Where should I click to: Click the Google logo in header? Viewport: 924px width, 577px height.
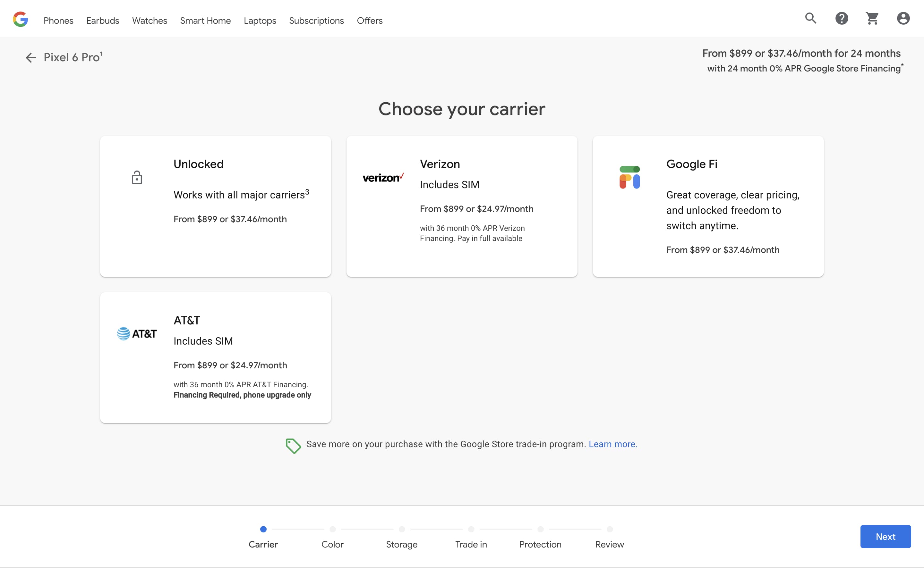coord(20,19)
